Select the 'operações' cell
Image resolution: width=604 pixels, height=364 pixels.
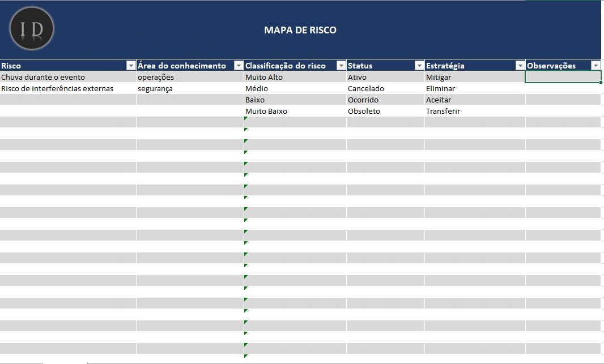(156, 77)
